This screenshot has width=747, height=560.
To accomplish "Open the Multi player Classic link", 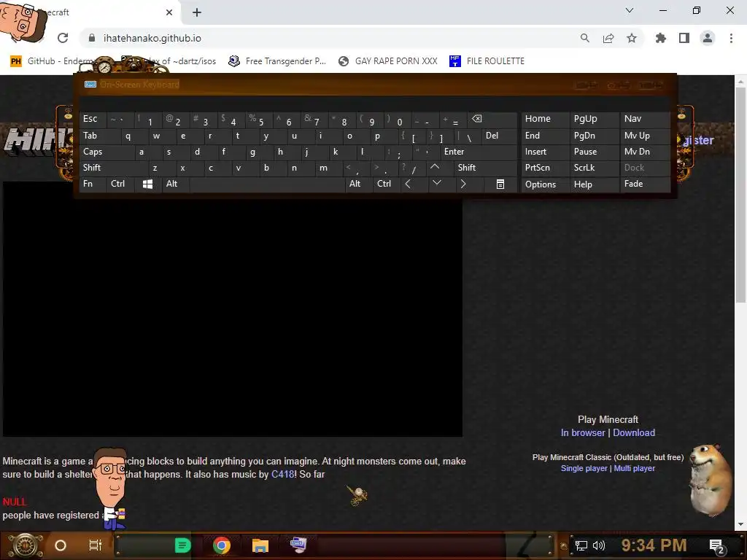I will 634,469.
